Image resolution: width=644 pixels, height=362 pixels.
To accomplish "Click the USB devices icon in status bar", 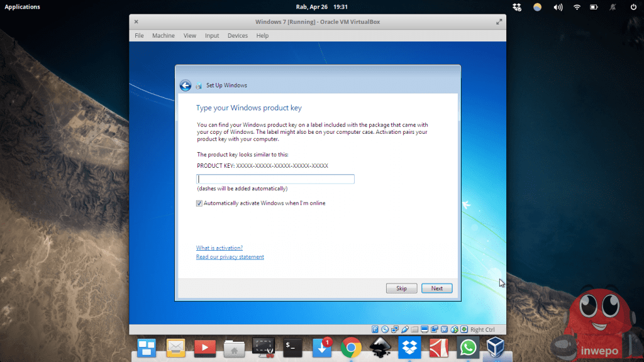I will (x=404, y=329).
